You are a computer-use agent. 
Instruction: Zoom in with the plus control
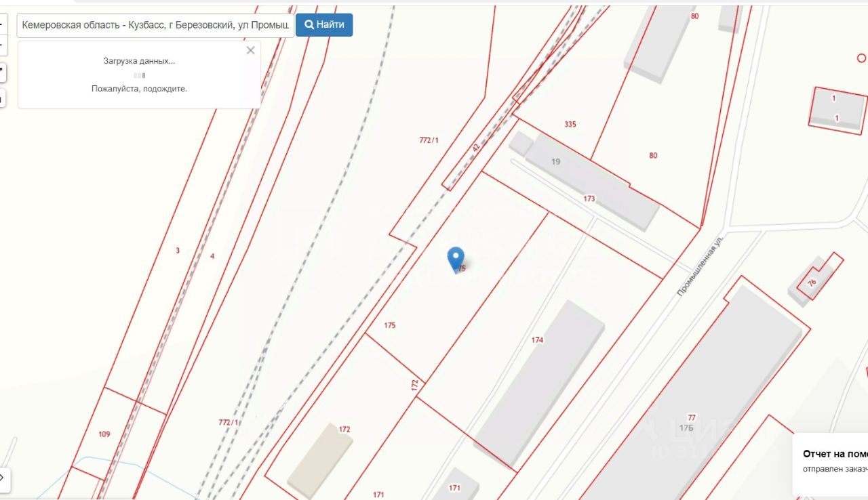point(2,24)
